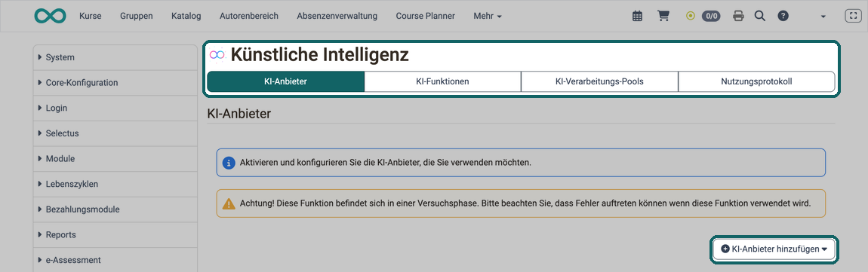Open the search magnifier icon
This screenshot has width=868, height=272.
pos(760,16)
